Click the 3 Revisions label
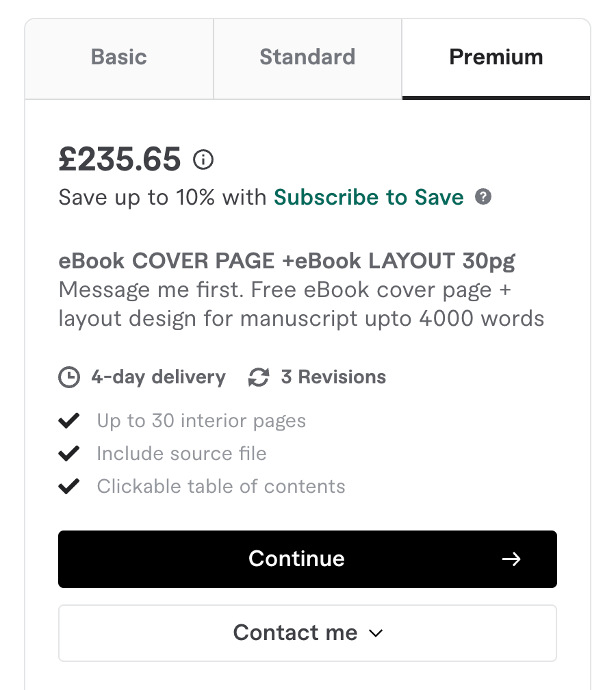The height and width of the screenshot is (690, 616). pyautogui.click(x=333, y=377)
